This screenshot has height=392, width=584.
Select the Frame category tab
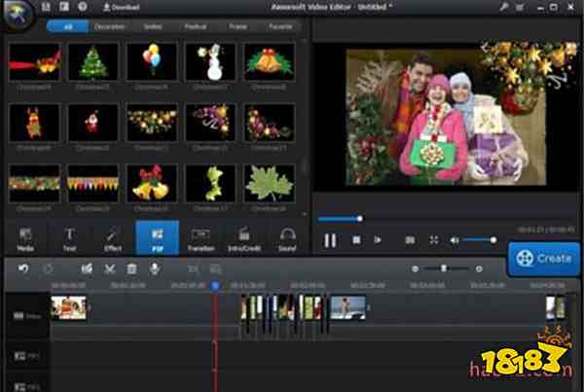pos(237,27)
